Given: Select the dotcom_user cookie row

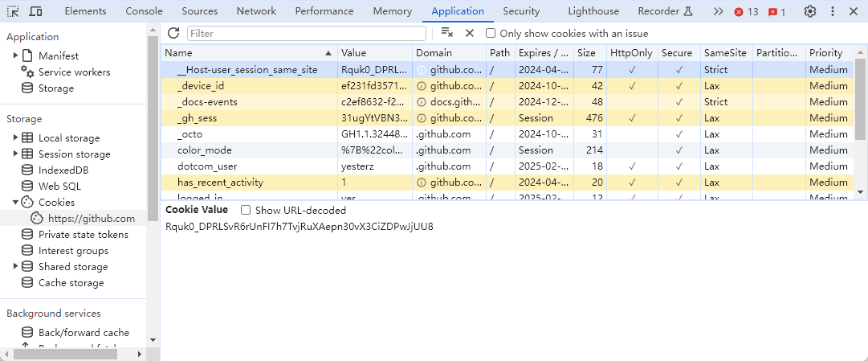Looking at the screenshot, I should pyautogui.click(x=507, y=166).
